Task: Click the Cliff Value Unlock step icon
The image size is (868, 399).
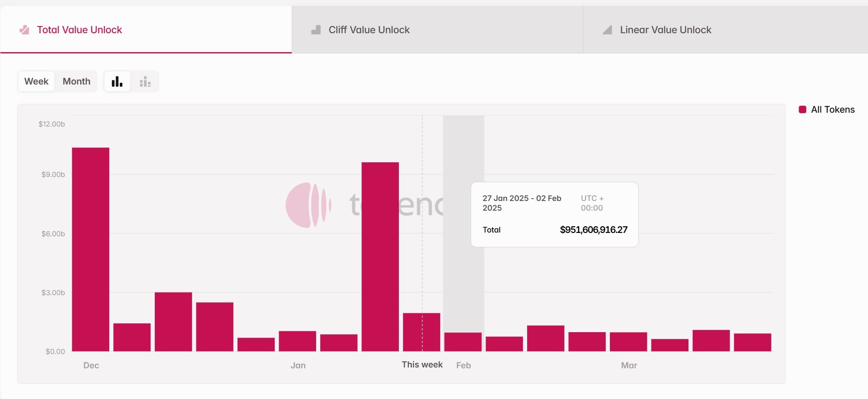Action: coord(316,30)
